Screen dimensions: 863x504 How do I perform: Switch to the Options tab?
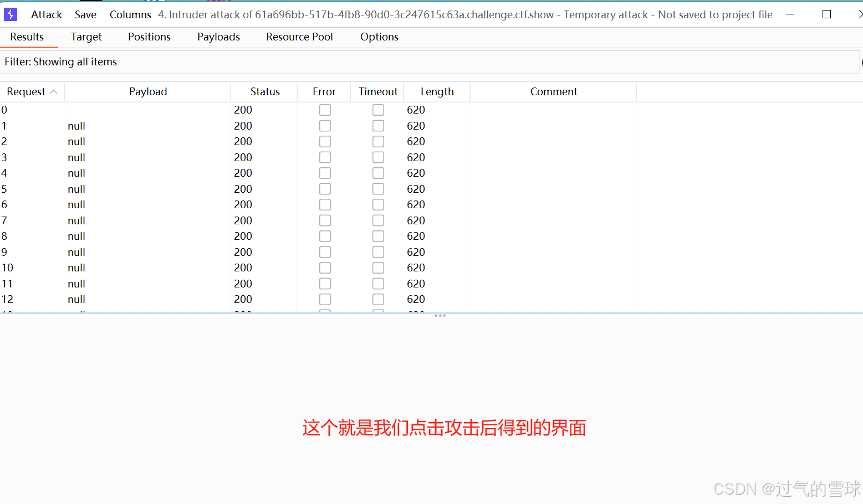coord(379,37)
